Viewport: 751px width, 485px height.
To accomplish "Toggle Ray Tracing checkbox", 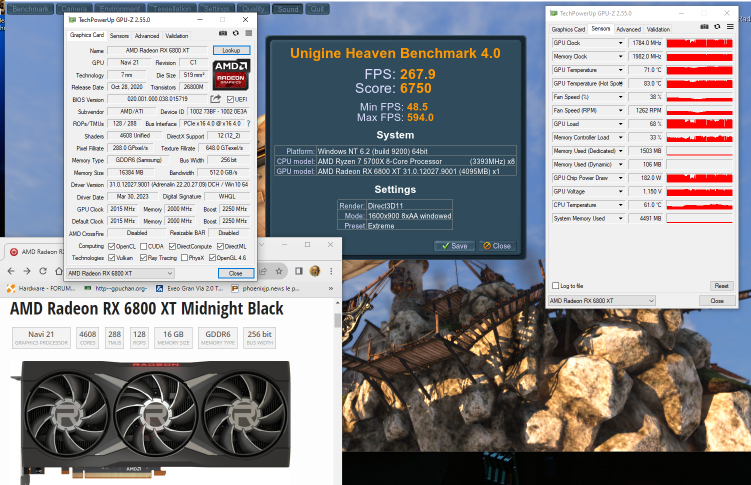I will click(x=143, y=258).
